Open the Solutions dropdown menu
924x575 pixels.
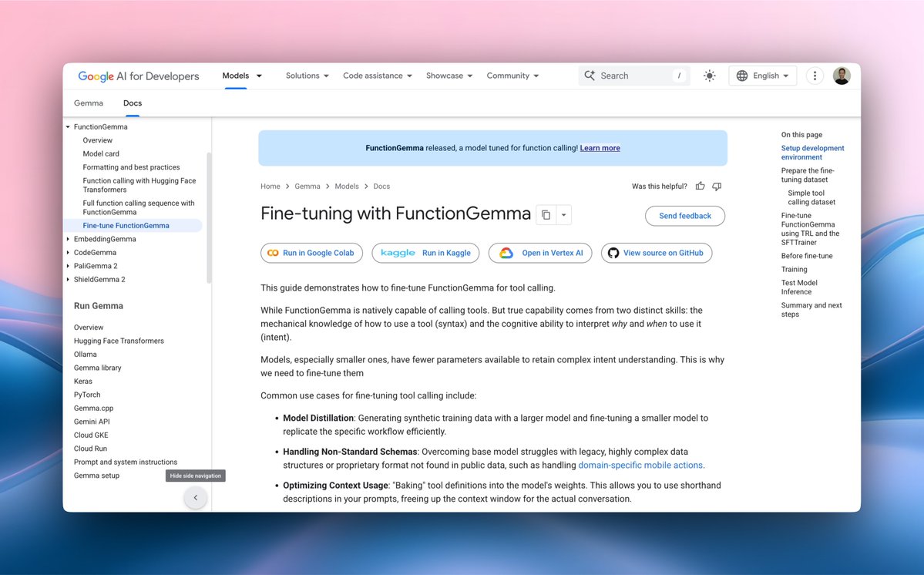click(307, 76)
